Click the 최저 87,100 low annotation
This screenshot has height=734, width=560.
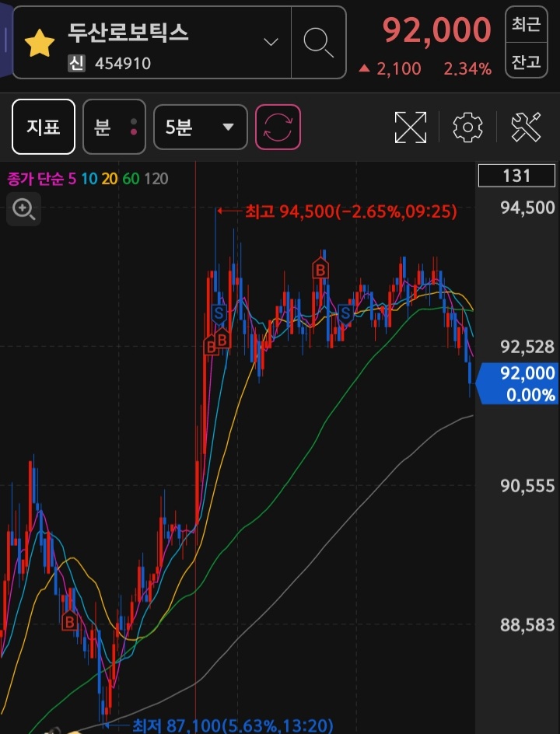pos(233,726)
